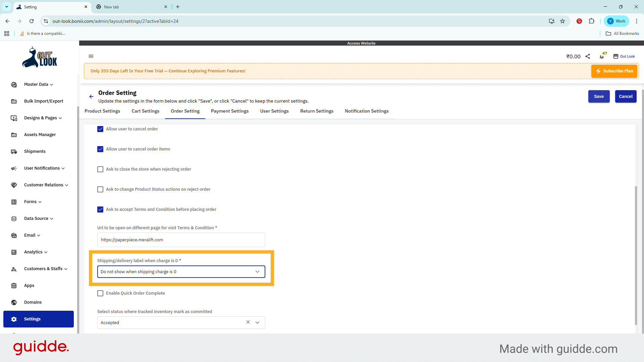Edit the Terms & Condition URL field
The image size is (644, 362).
click(181, 240)
